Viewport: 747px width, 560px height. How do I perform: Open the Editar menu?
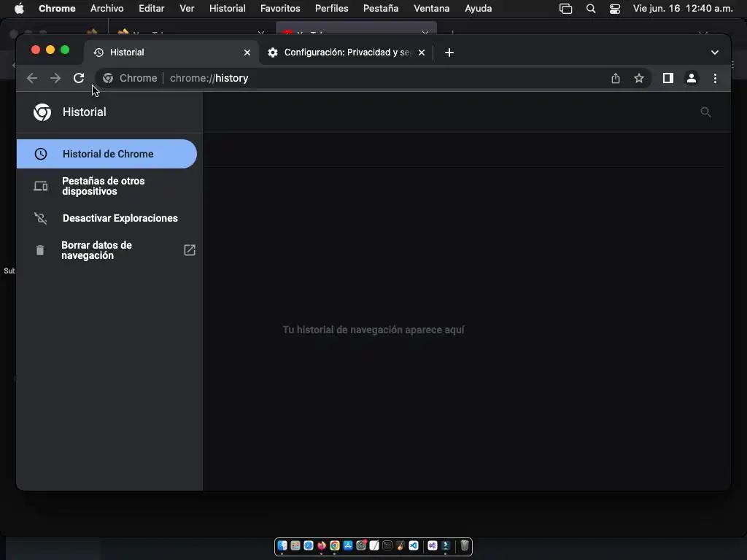point(152,9)
